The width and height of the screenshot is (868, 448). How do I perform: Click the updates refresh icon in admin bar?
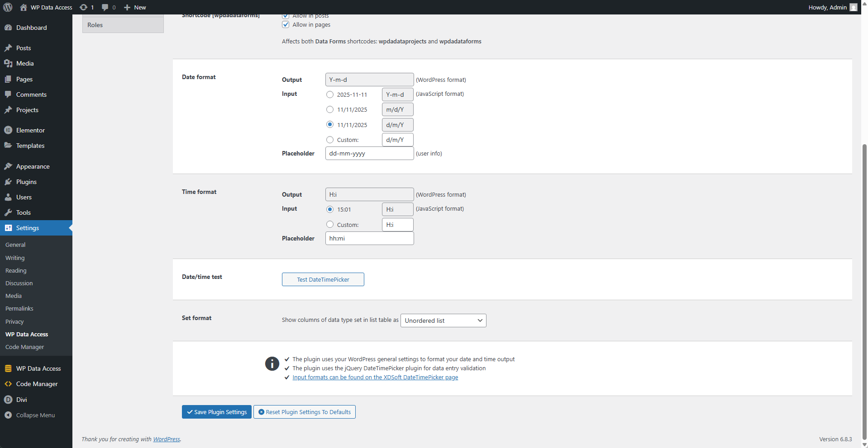click(83, 7)
